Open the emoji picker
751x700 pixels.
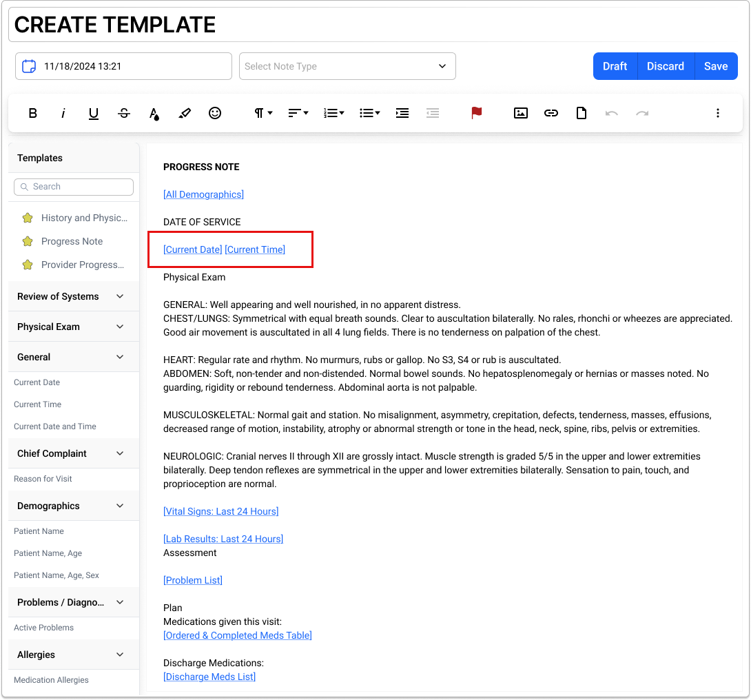coord(215,113)
